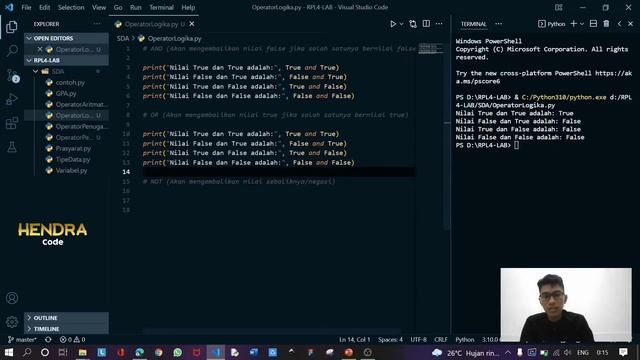This screenshot has height=360, width=640.
Task: Select the TERMINAL panel tab
Action: 473,24
